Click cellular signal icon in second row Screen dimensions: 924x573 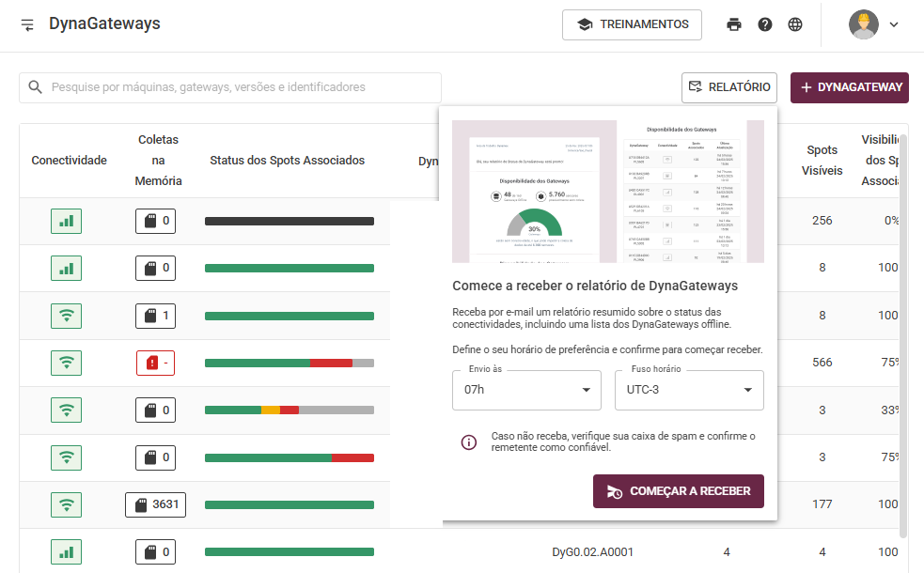pos(66,269)
